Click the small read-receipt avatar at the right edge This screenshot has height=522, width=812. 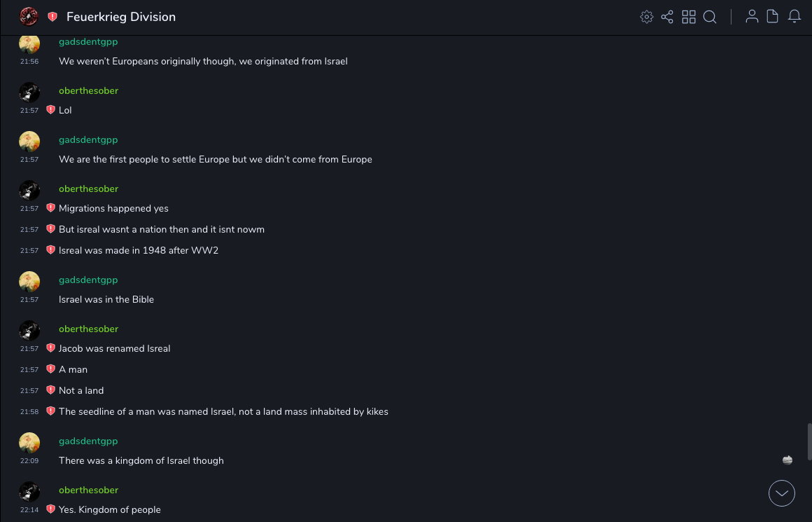(x=787, y=460)
